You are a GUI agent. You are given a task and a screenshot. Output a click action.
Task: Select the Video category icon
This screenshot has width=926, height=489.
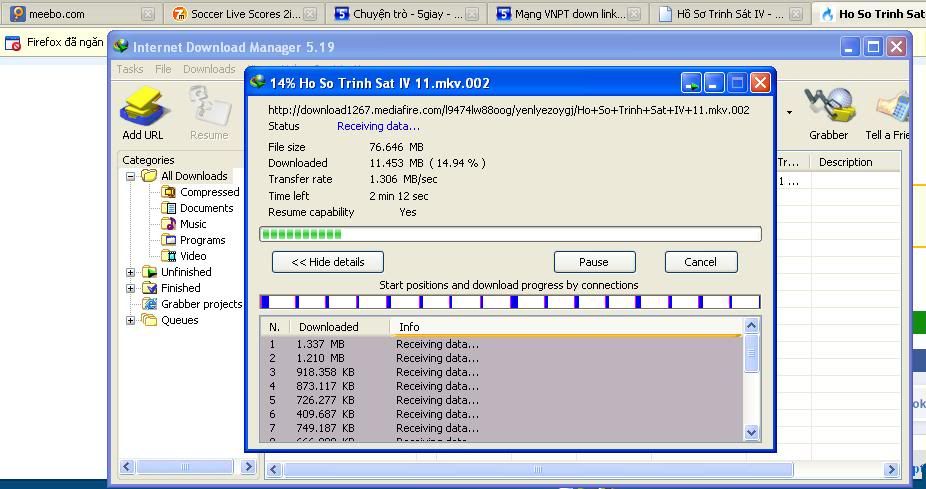169,256
